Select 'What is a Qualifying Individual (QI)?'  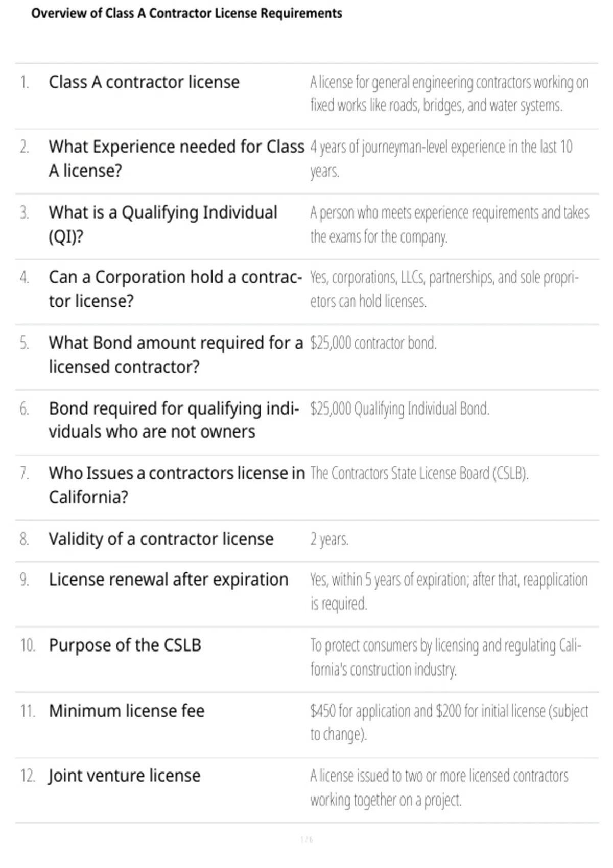coord(163,224)
